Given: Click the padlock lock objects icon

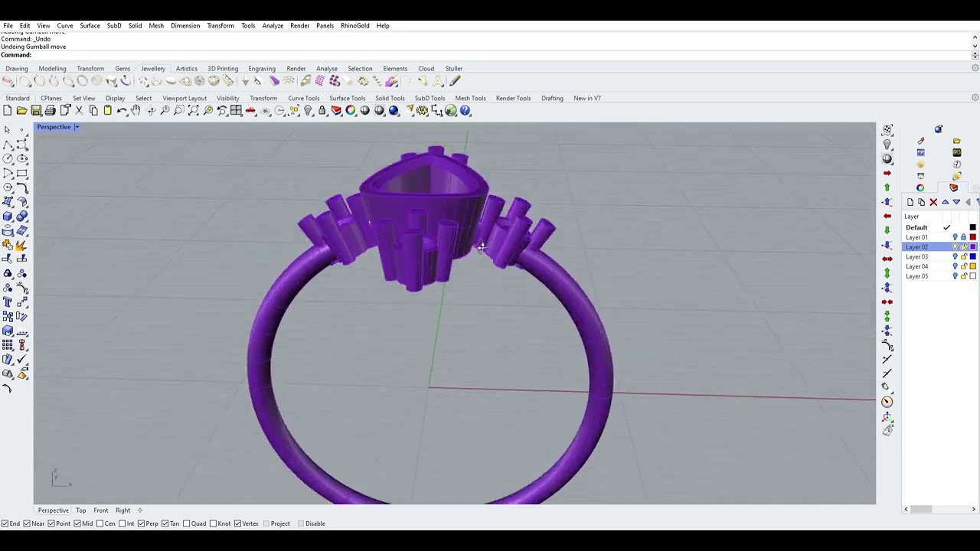Looking at the screenshot, I should coord(322,111).
